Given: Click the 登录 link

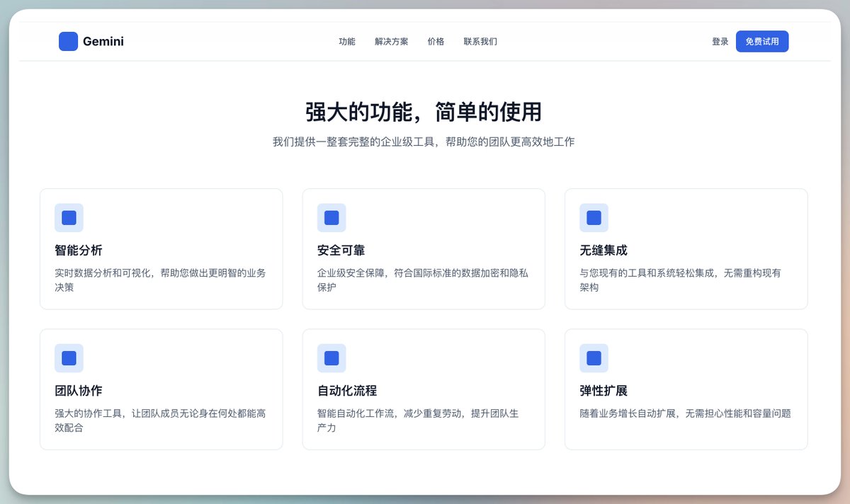Looking at the screenshot, I should click(720, 41).
